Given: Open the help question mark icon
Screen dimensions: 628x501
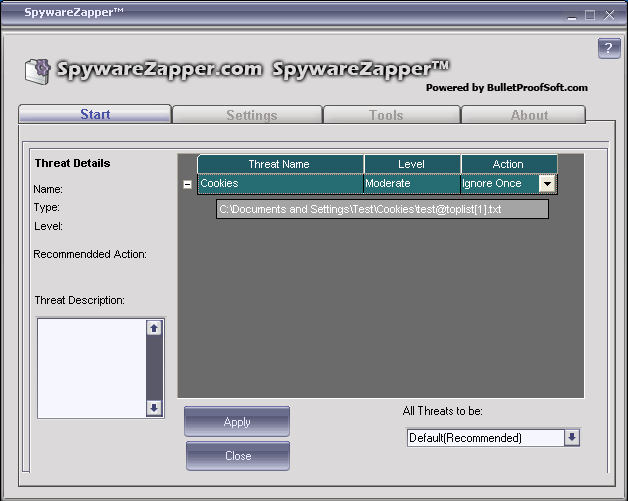Looking at the screenshot, I should pos(608,49).
